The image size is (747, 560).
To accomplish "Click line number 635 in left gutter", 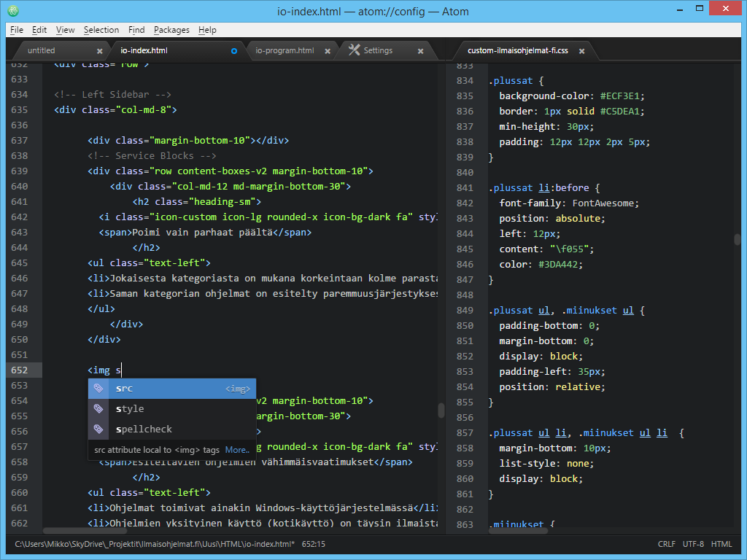I will pos(20,109).
